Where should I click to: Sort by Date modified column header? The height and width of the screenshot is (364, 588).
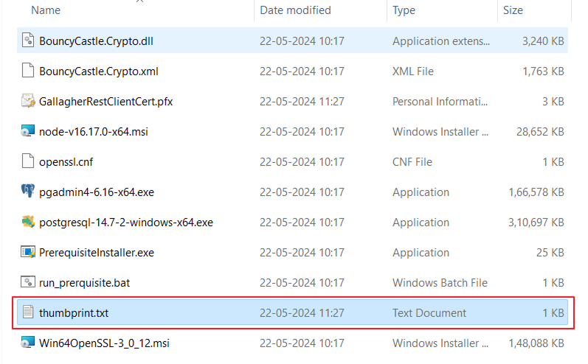(295, 10)
